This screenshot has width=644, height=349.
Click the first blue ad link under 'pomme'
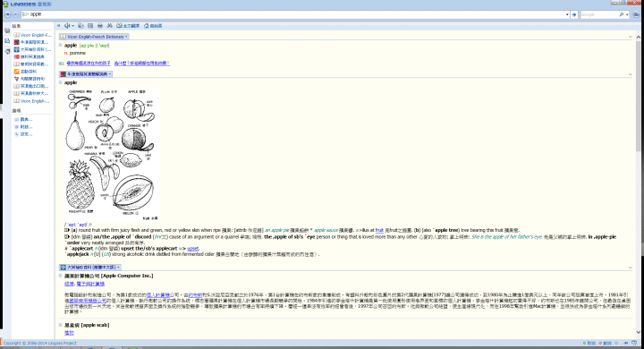89,64
